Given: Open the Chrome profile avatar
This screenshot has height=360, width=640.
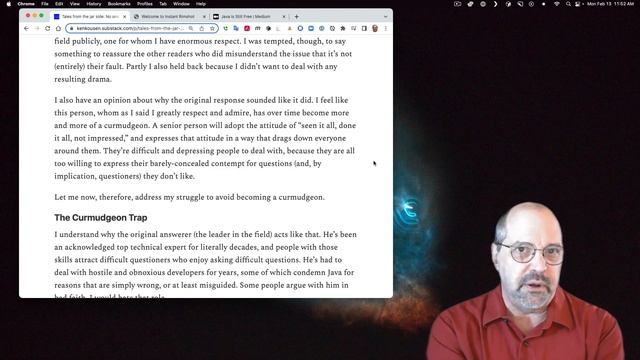Looking at the screenshot, I should pyautogui.click(x=375, y=29).
